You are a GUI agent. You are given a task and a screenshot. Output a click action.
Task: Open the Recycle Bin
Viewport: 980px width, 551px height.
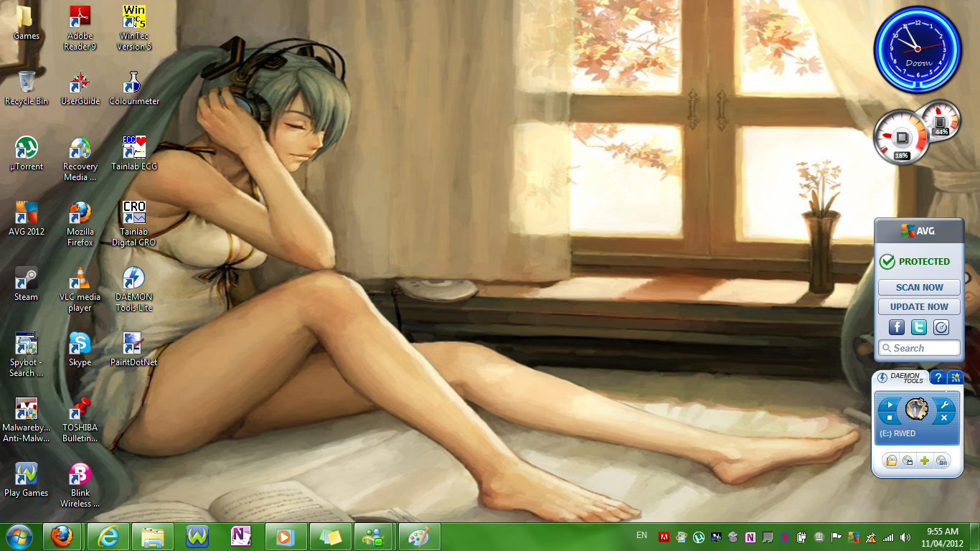pos(27,88)
